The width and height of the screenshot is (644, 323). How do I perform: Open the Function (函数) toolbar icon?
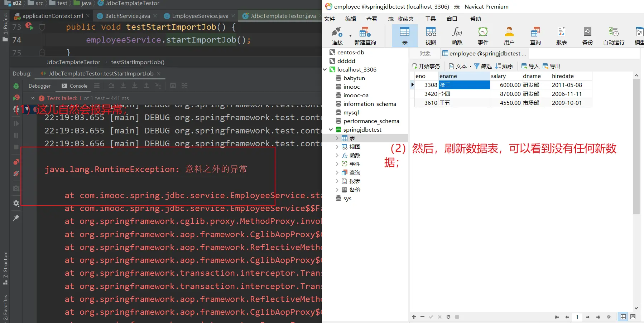[x=457, y=35]
